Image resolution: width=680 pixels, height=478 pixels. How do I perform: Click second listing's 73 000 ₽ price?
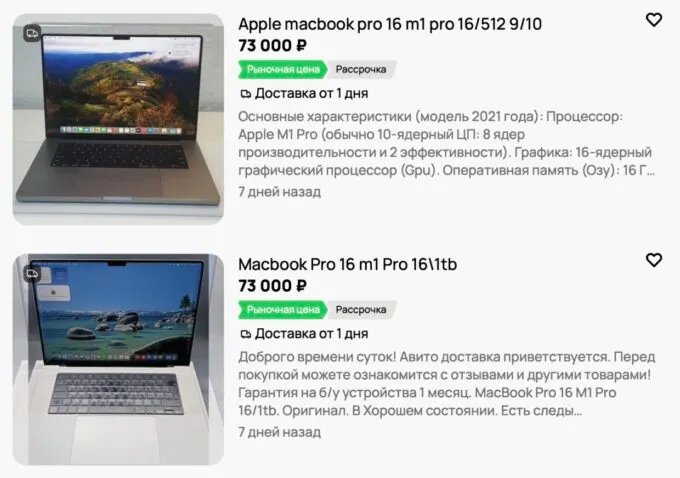click(x=272, y=286)
